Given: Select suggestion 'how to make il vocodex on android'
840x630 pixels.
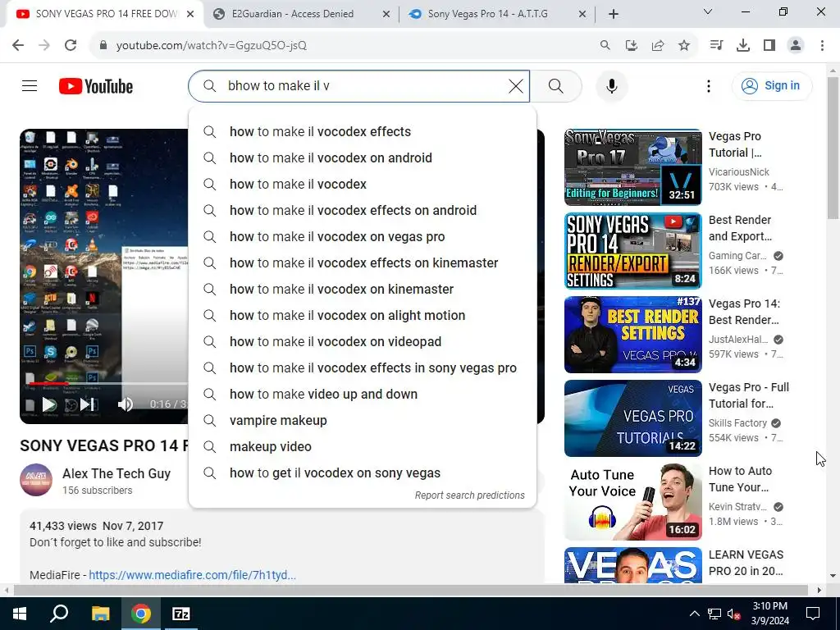Looking at the screenshot, I should [362, 158].
